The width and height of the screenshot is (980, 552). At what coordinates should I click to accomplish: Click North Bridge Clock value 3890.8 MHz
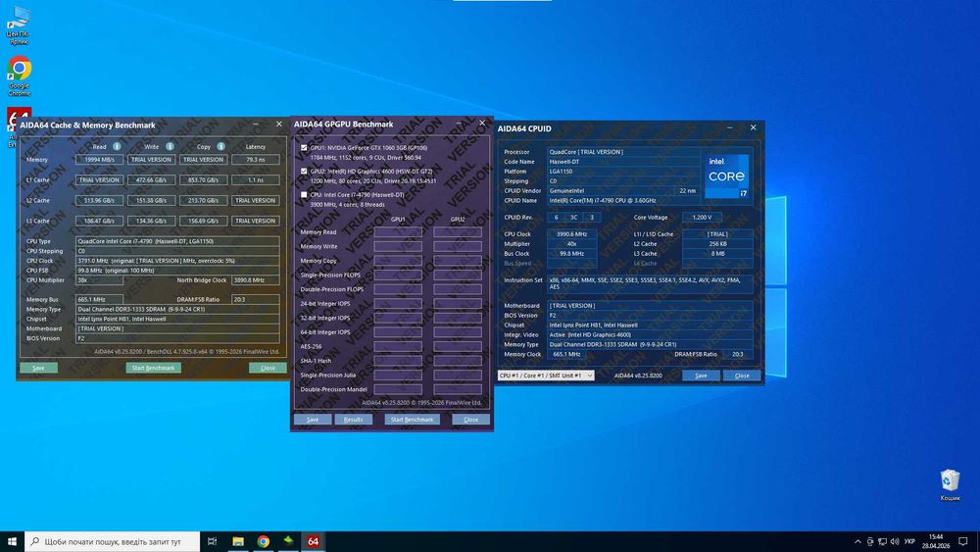(x=255, y=280)
